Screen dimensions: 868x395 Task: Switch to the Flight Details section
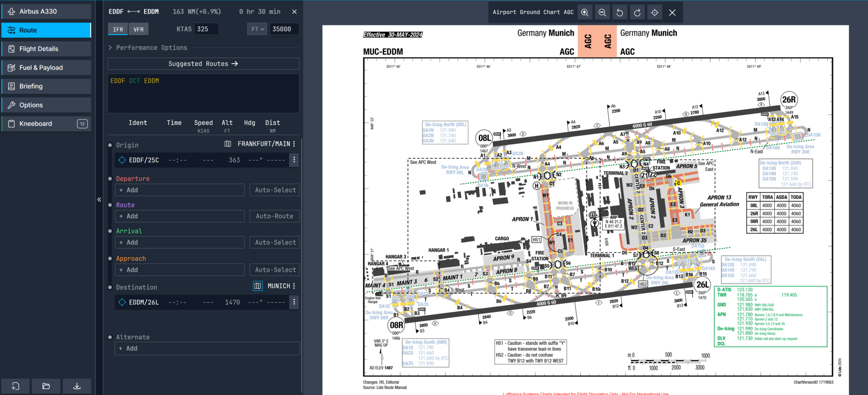(x=46, y=49)
